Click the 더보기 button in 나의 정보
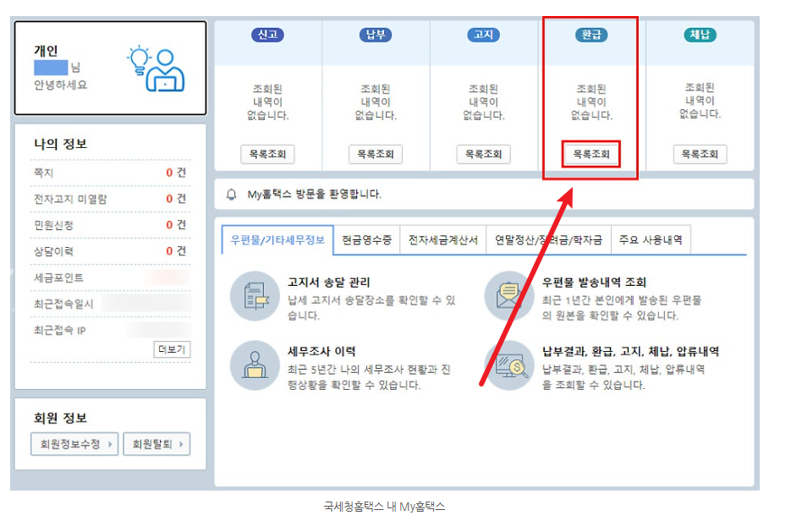 pos(171,348)
